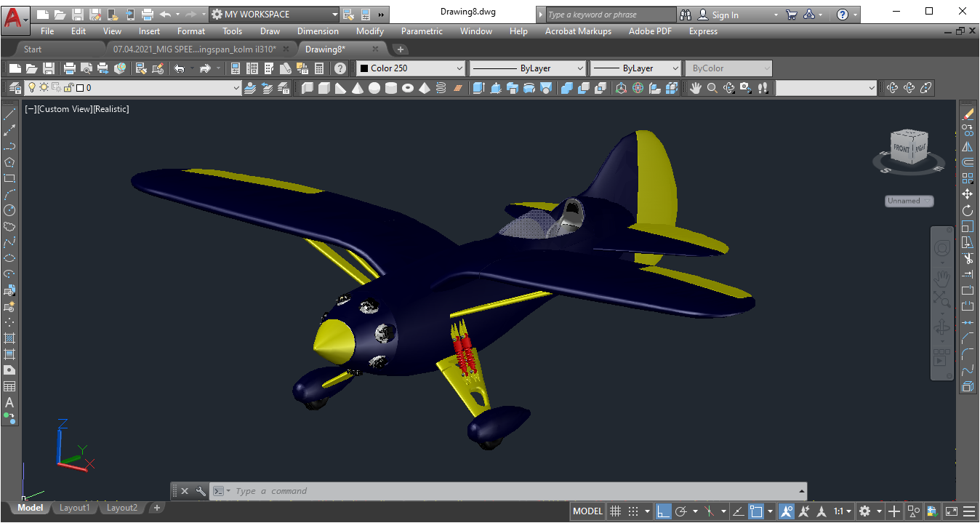Toggle Clean Screen in status bar

click(952, 511)
